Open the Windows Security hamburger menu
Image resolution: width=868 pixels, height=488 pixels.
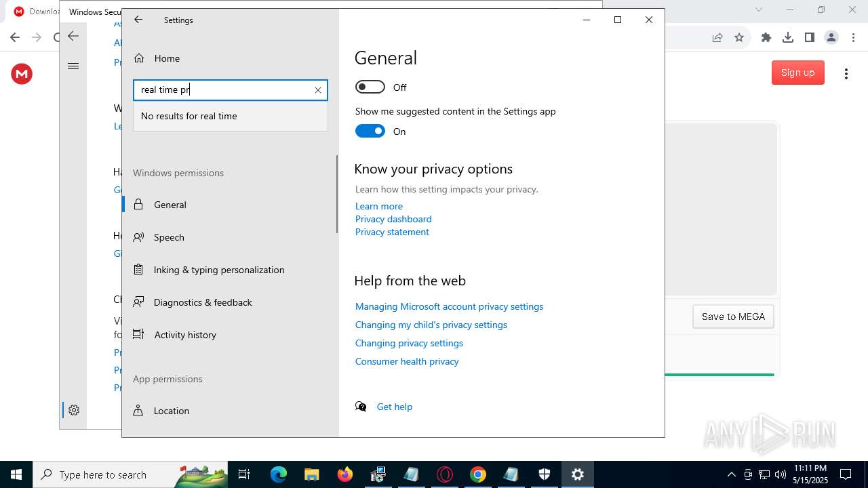(73, 66)
